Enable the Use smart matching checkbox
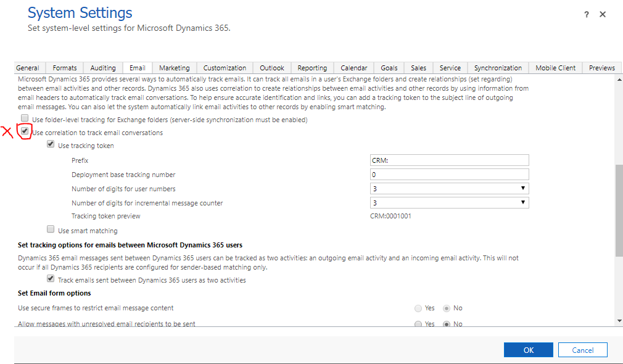 51,229
